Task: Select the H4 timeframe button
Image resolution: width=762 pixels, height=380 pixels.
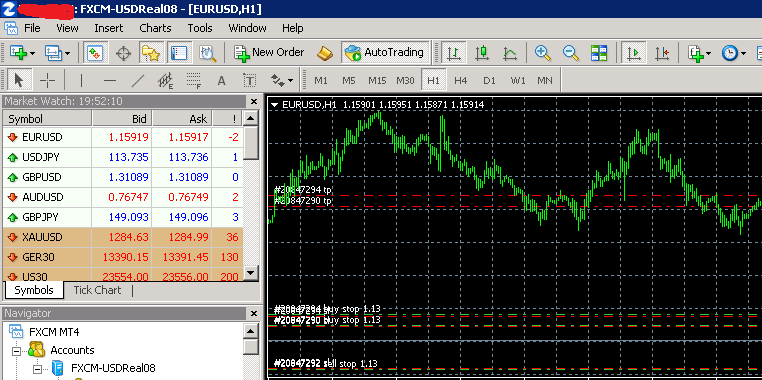Action: coord(460,81)
